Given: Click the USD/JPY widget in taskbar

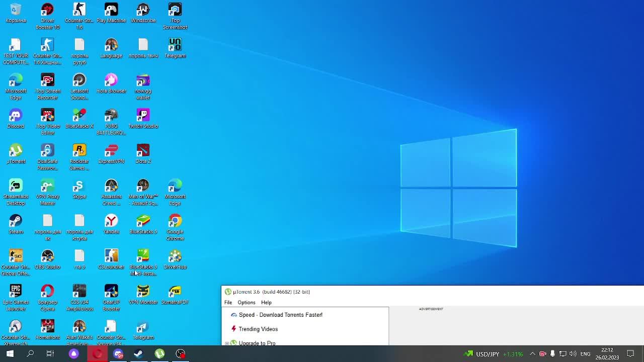Looking at the screenshot, I should pos(493,354).
